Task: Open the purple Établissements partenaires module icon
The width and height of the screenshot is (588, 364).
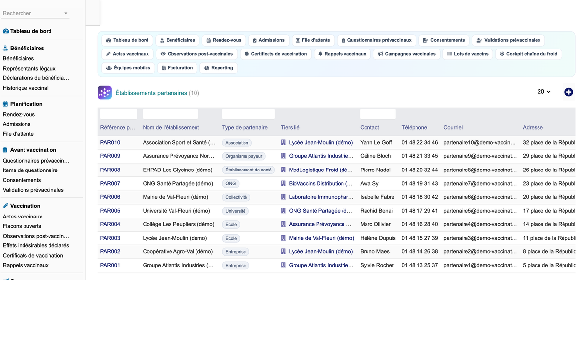Action: 104,93
